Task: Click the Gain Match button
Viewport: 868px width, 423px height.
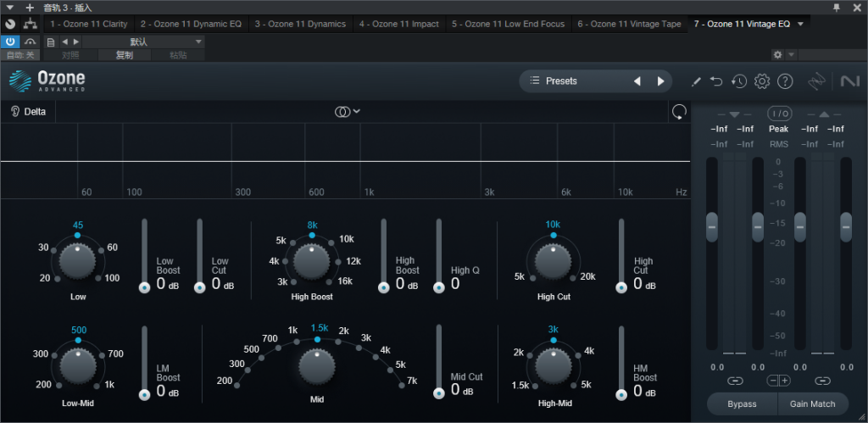Action: [813, 404]
